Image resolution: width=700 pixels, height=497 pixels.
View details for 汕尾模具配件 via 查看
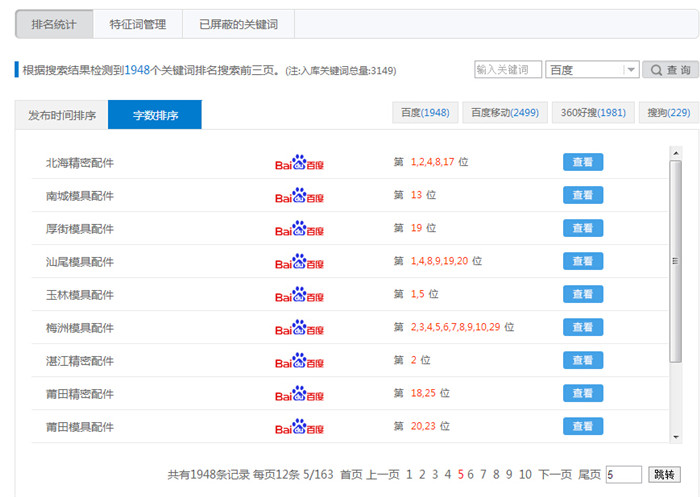coord(583,261)
